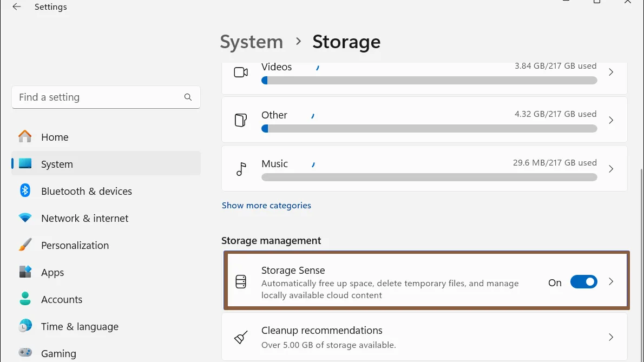Open Cleanup recommendations chevron

pos(611,337)
